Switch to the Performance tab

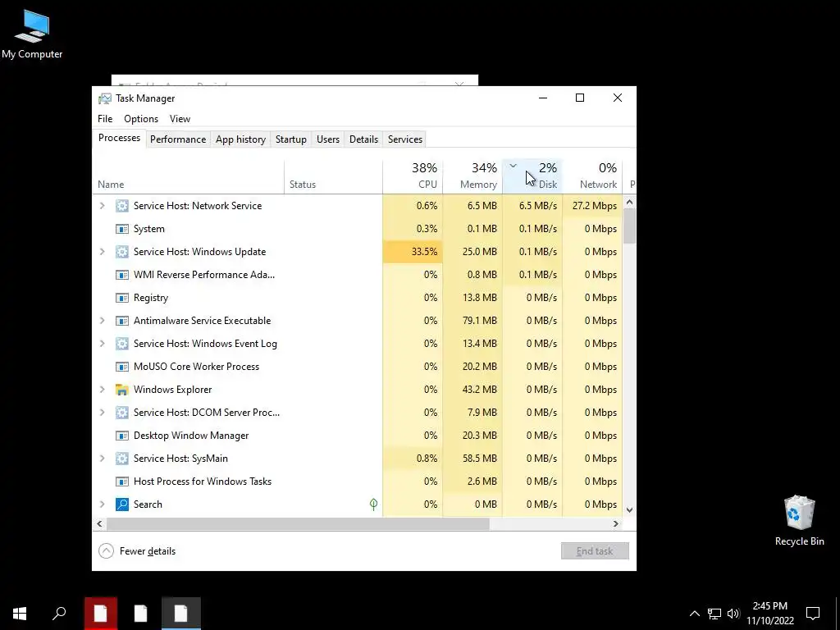(178, 139)
